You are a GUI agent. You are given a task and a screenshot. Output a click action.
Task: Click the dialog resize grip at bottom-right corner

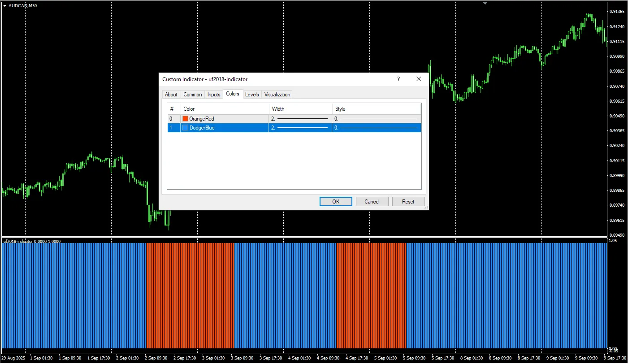pos(426,208)
